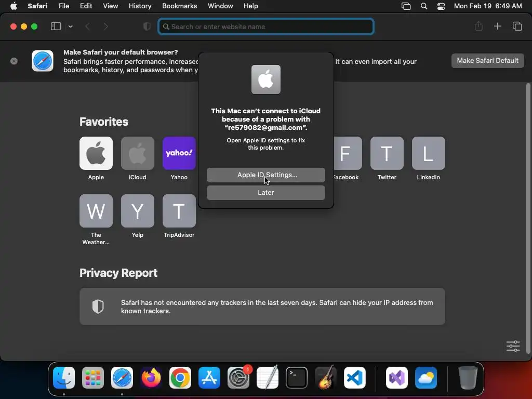
Task: Go back with the back arrow
Action: (87, 26)
